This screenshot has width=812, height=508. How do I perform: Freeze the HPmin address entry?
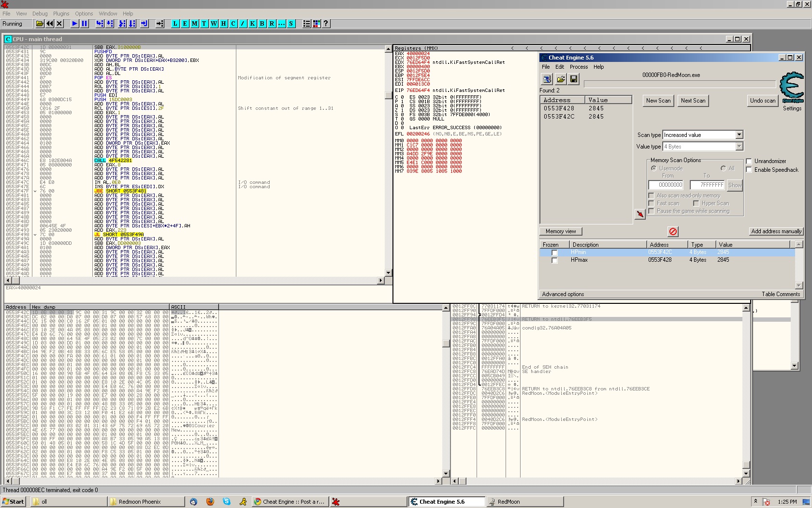[554, 253]
